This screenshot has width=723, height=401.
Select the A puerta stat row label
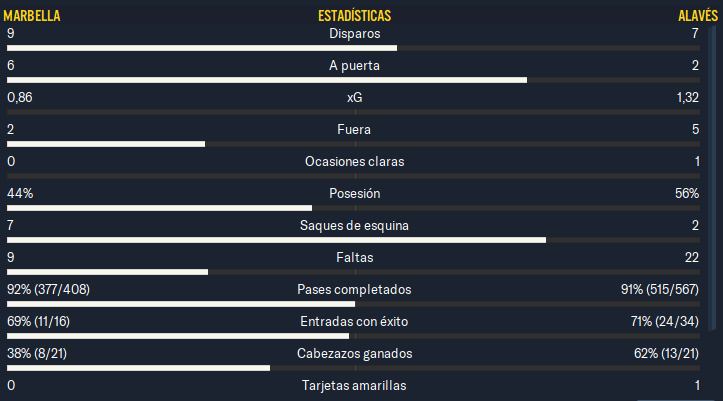(x=355, y=65)
